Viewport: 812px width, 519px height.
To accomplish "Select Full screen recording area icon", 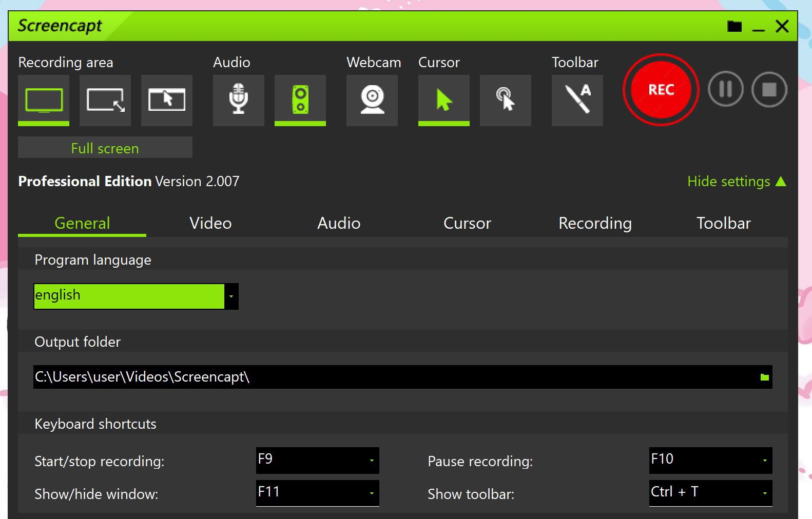I will pyautogui.click(x=44, y=100).
